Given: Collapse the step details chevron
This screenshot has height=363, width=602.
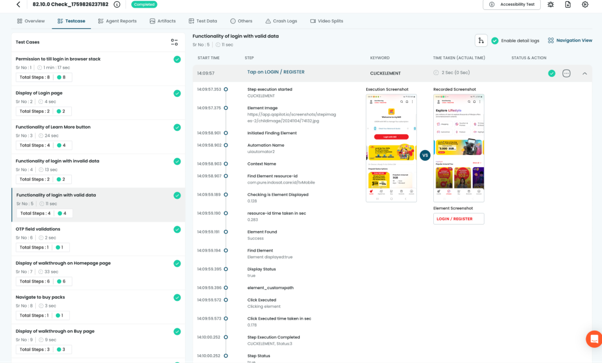Looking at the screenshot, I should point(585,73).
